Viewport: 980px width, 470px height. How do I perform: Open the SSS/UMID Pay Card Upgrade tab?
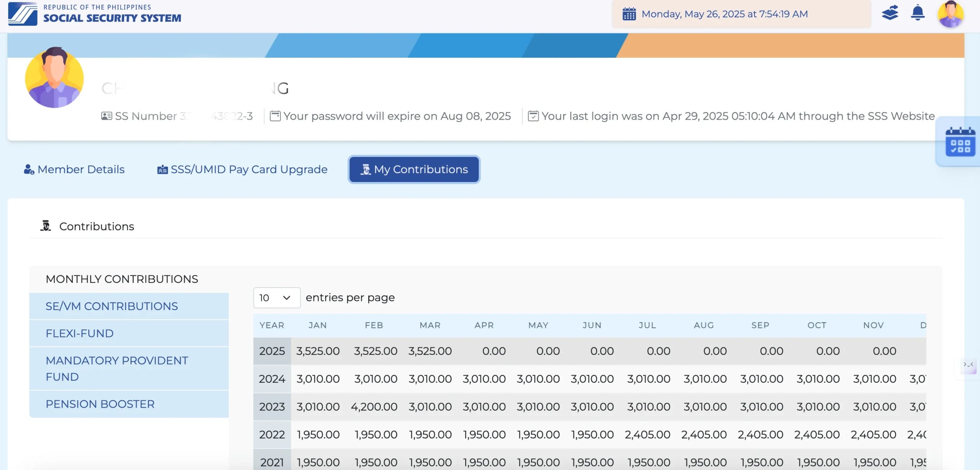point(242,169)
